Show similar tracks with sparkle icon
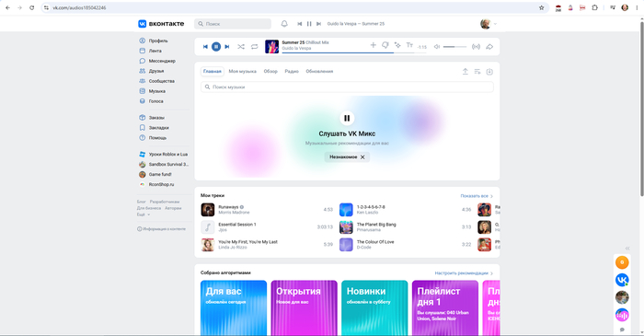Viewport: 644px width, 336px height. pos(397,45)
